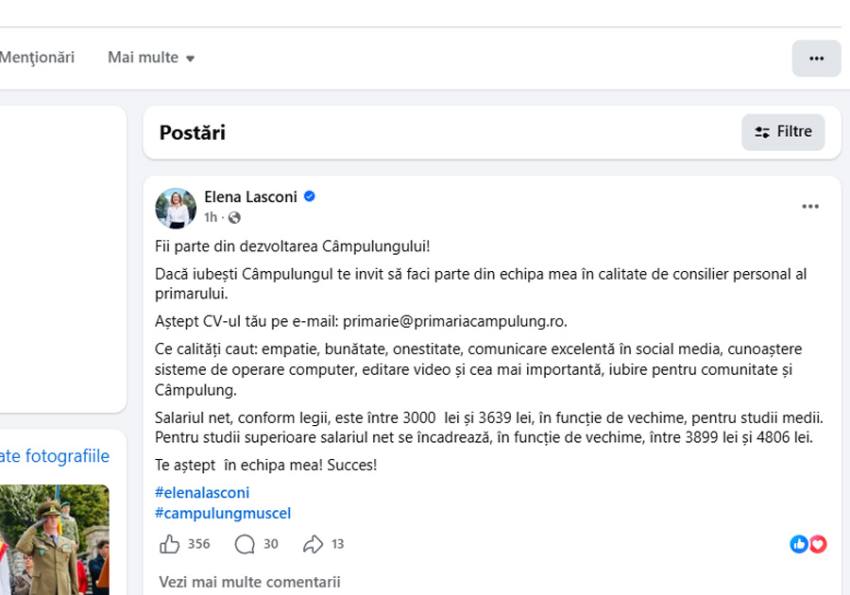Open Elena Lasconi's profile picture

pyautogui.click(x=175, y=207)
